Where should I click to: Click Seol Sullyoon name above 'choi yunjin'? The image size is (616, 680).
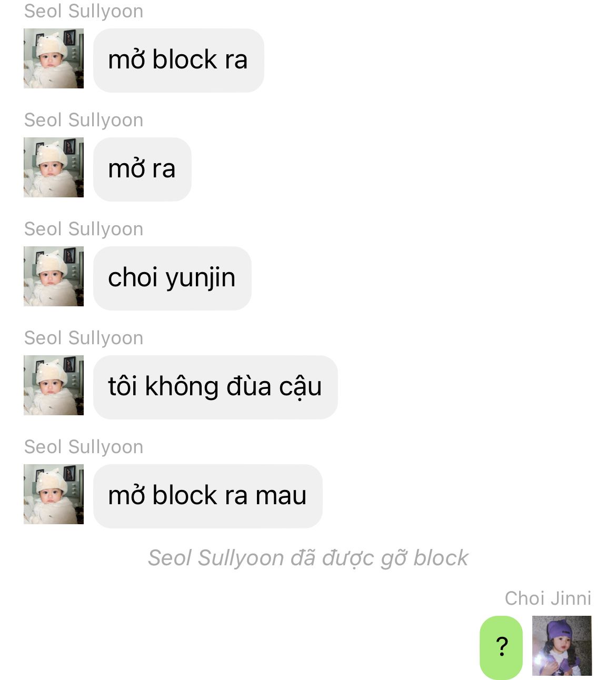coord(84,229)
